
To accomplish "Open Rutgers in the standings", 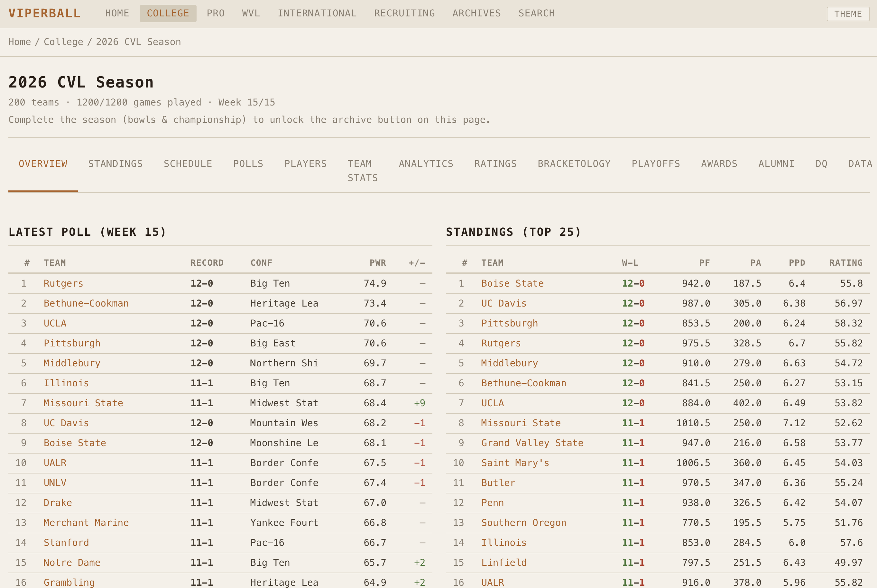I will click(501, 343).
